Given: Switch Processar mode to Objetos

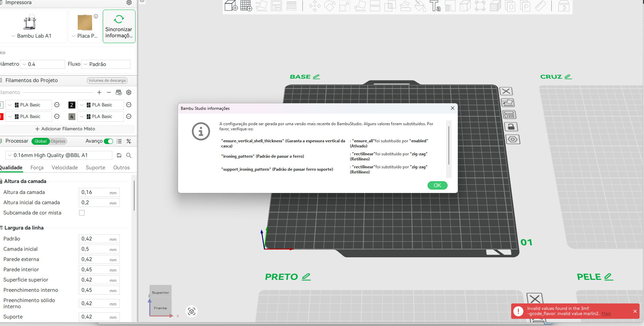Looking at the screenshot, I should click(x=58, y=141).
